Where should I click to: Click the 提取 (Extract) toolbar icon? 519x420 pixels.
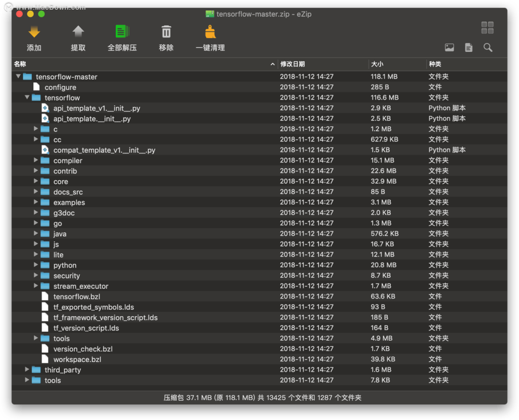click(x=78, y=32)
